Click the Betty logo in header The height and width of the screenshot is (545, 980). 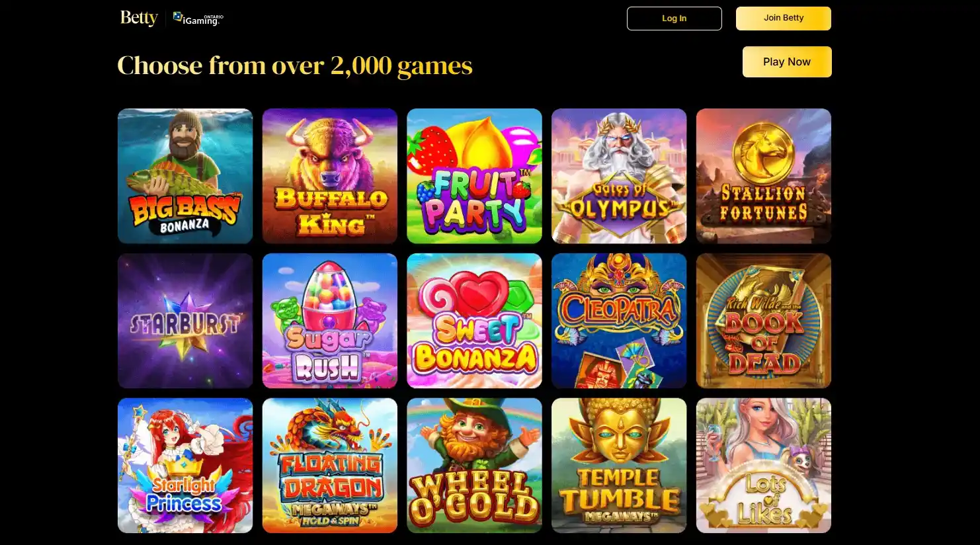pyautogui.click(x=139, y=18)
